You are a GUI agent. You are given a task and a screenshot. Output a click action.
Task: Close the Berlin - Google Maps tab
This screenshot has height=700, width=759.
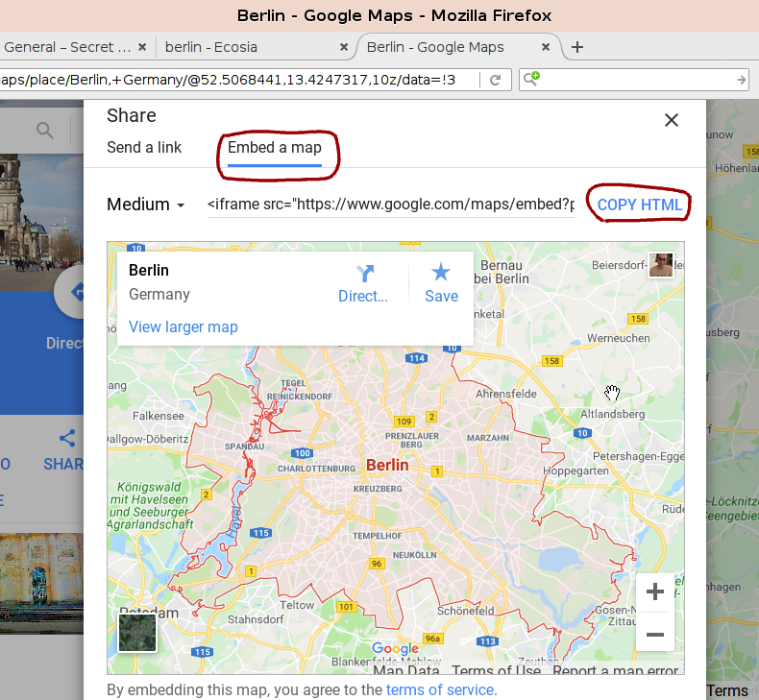point(545,47)
